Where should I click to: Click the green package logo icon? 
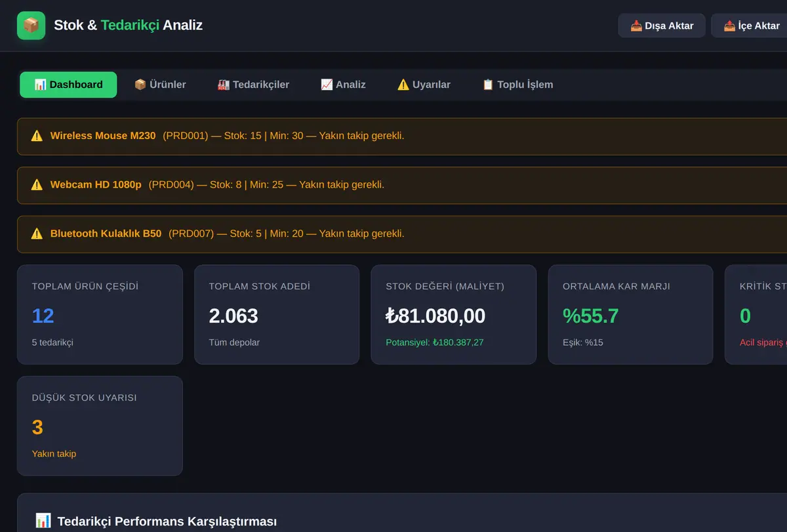[x=31, y=26]
